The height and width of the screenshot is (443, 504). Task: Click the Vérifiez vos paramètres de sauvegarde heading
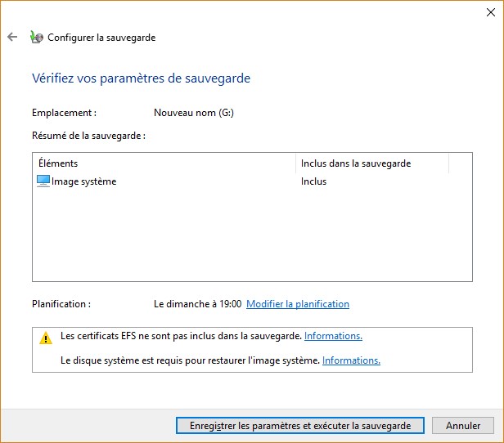pos(141,78)
